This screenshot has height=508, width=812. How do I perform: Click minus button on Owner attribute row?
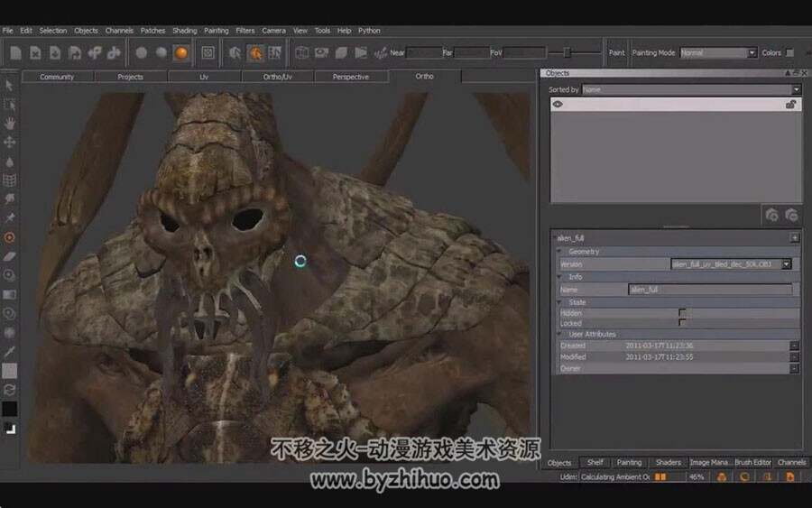pyautogui.click(x=794, y=369)
